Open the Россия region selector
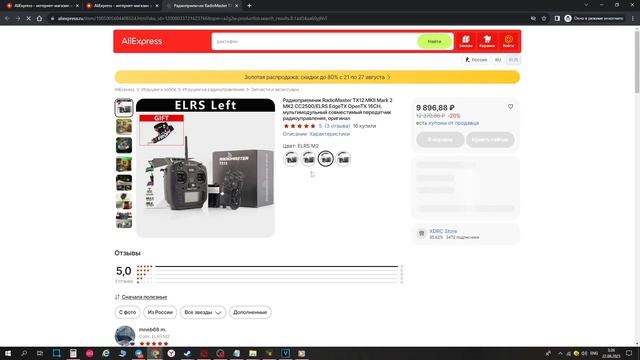Image resolution: width=640 pixels, height=360 pixels. [476, 60]
